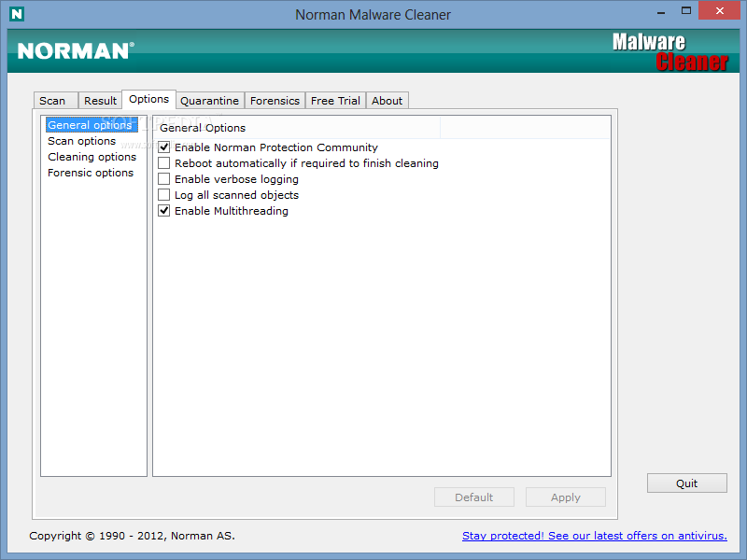Click the Default button
The width and height of the screenshot is (747, 560).
474,497
